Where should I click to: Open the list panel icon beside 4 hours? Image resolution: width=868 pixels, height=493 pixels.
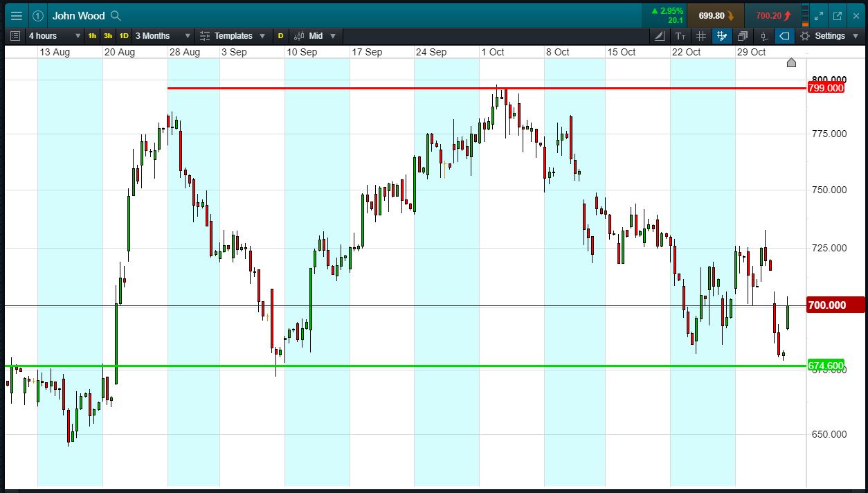point(15,36)
